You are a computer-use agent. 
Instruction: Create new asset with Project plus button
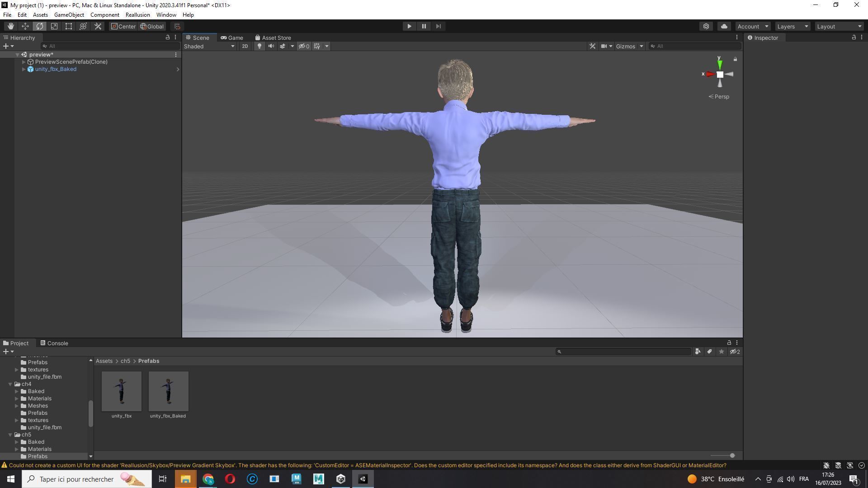pos(8,352)
